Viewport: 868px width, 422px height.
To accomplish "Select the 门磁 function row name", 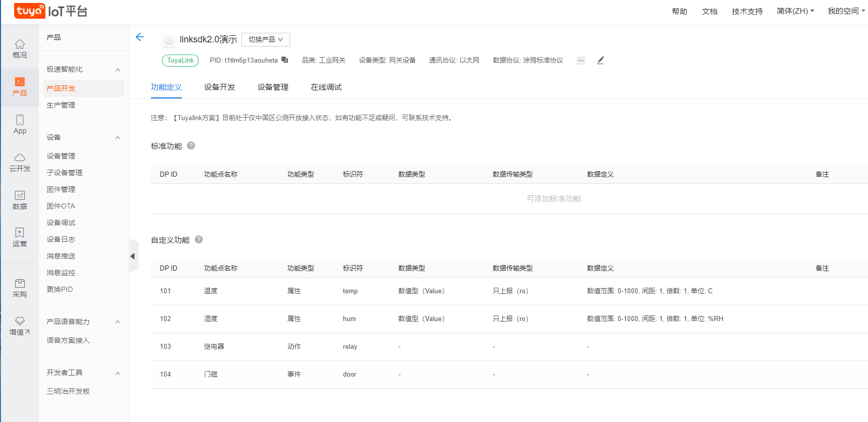I will click(x=211, y=374).
